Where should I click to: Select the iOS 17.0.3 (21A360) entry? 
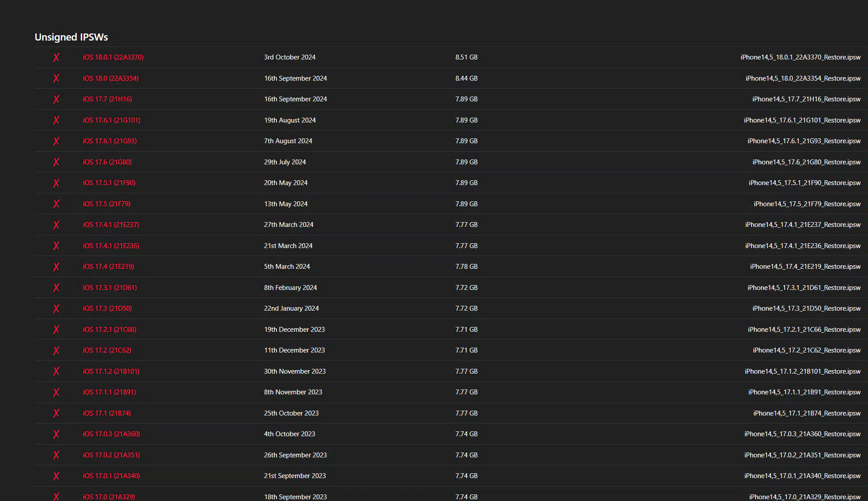(x=111, y=434)
